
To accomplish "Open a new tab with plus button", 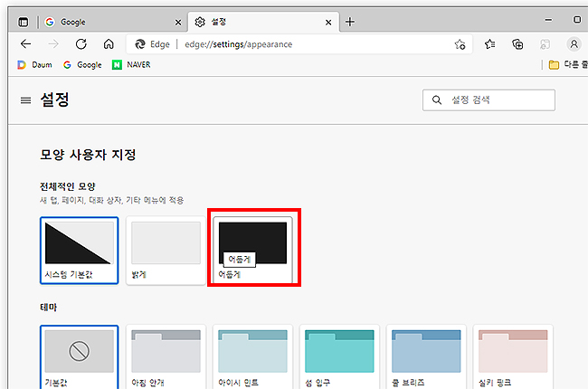I will [350, 22].
